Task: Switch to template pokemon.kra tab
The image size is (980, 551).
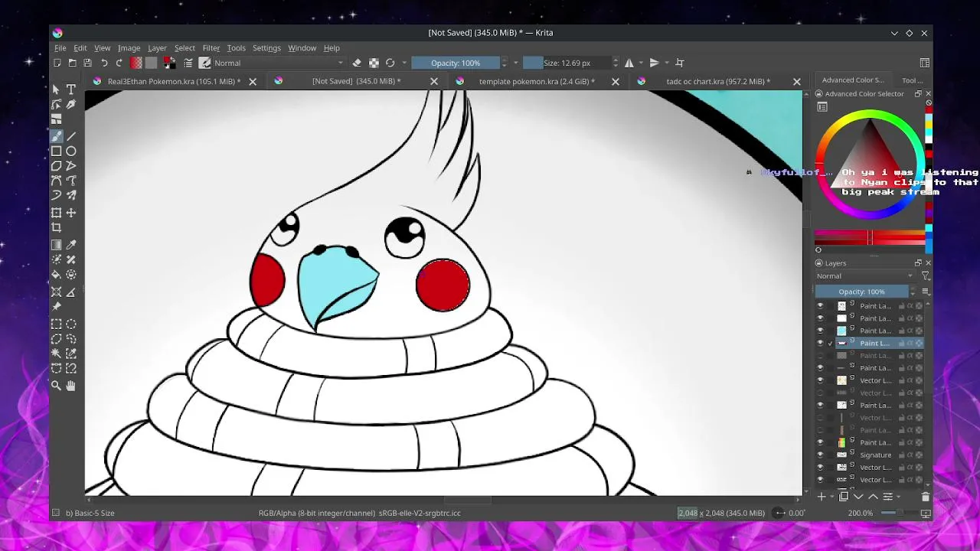Action: click(x=537, y=81)
